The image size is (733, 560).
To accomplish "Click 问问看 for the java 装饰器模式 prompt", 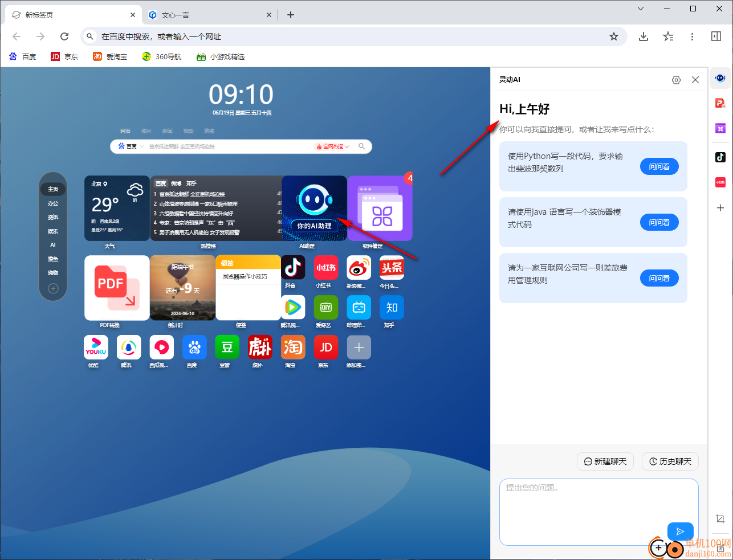I will [659, 222].
